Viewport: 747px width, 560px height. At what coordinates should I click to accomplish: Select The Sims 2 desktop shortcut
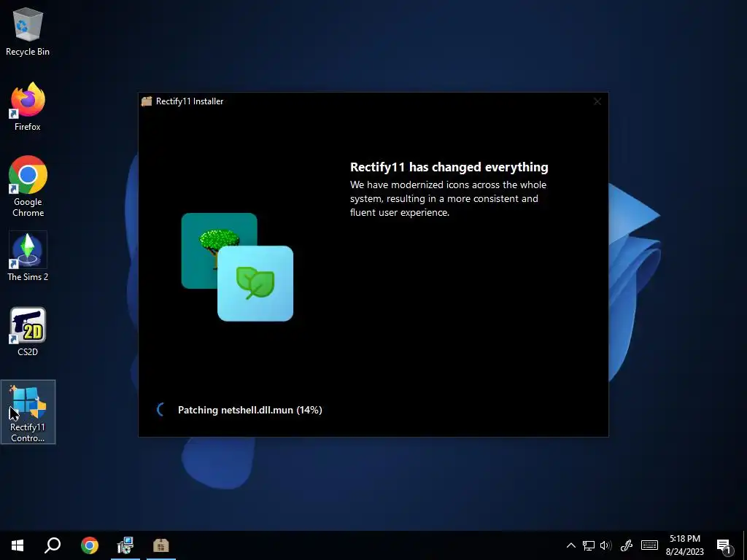coord(28,257)
